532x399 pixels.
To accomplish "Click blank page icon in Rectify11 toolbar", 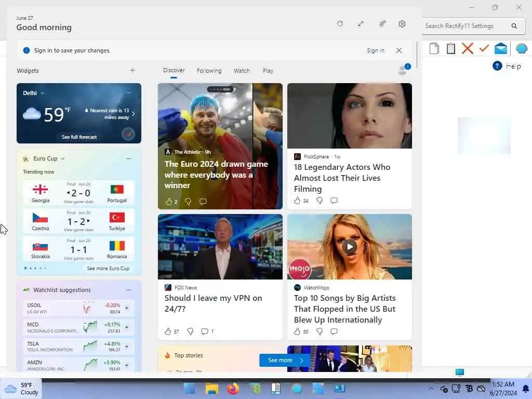I will click(434, 48).
